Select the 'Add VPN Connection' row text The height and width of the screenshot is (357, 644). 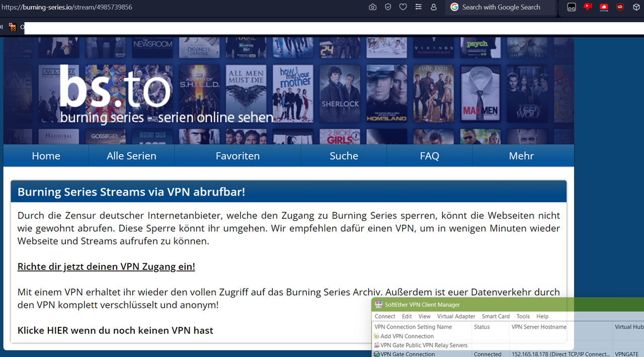pyautogui.click(x=407, y=336)
